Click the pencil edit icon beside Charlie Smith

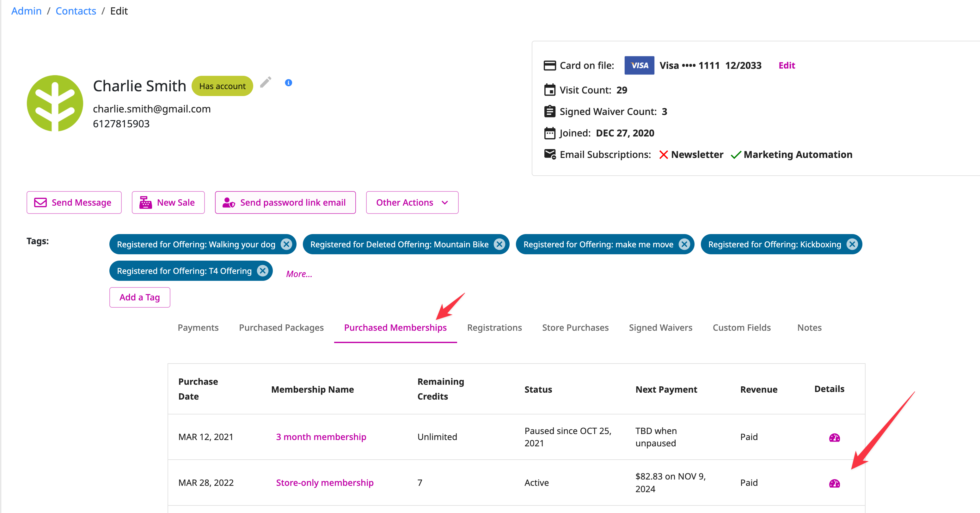266,82
